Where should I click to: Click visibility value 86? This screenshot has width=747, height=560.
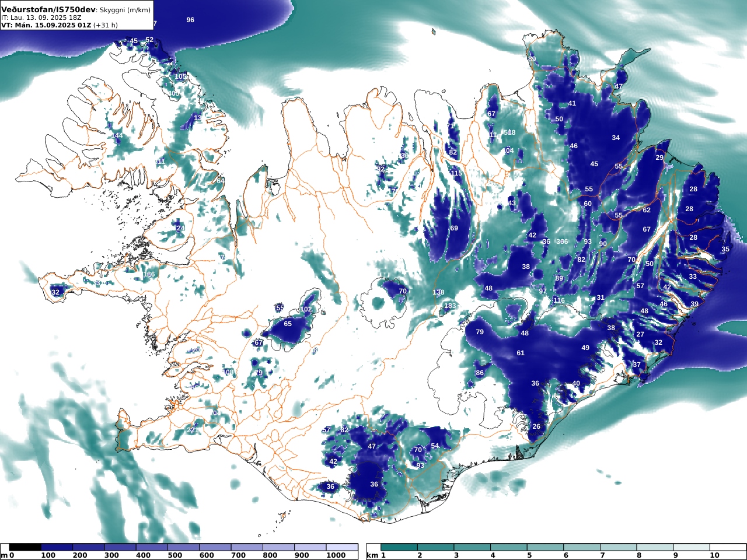(x=480, y=373)
